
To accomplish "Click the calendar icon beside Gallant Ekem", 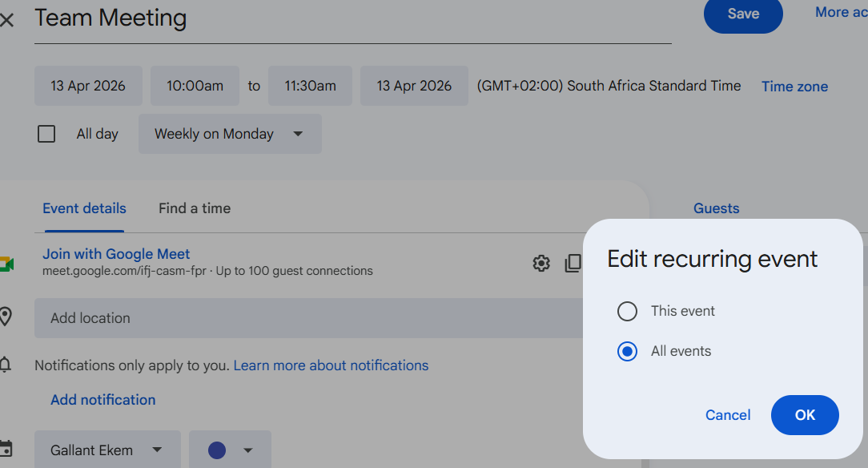I will pos(6,449).
